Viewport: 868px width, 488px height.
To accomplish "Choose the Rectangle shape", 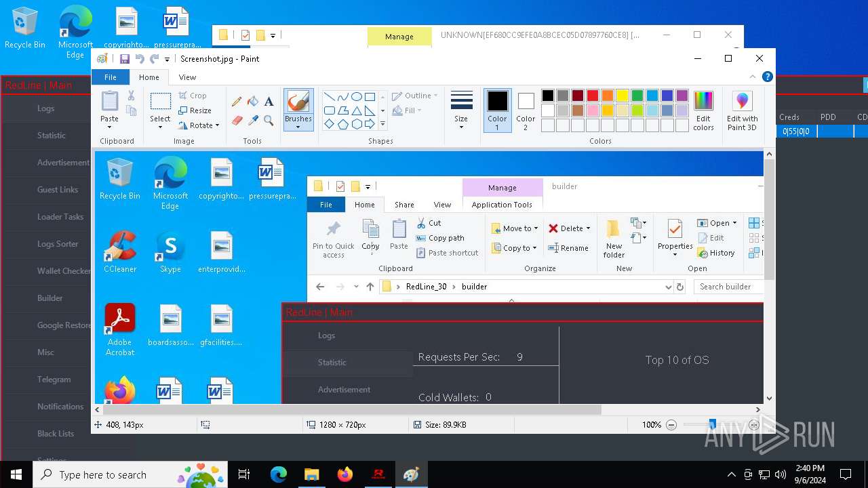I will tap(370, 97).
